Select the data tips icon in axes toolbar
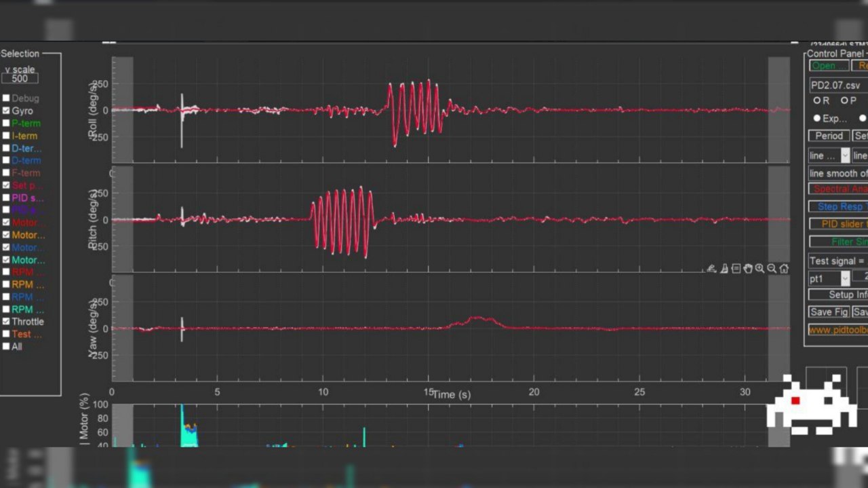The image size is (868, 488). 736,269
